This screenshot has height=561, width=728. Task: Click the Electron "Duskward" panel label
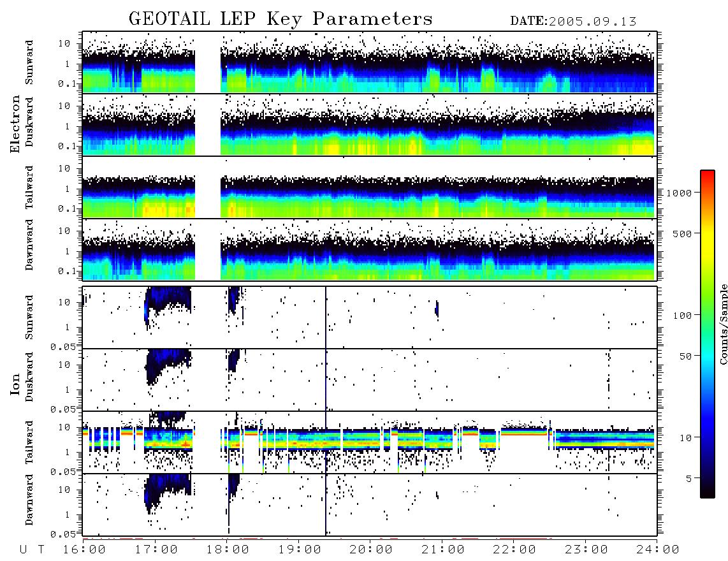pyautogui.click(x=29, y=122)
